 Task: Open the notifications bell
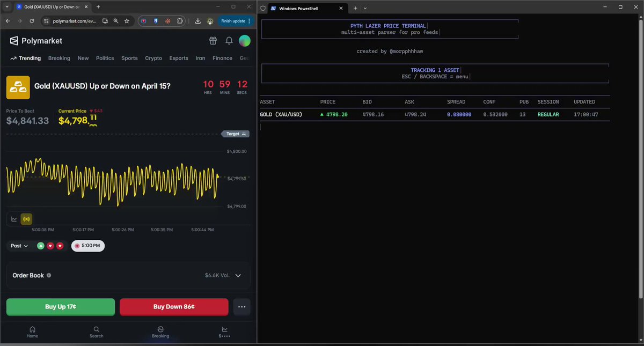point(229,41)
